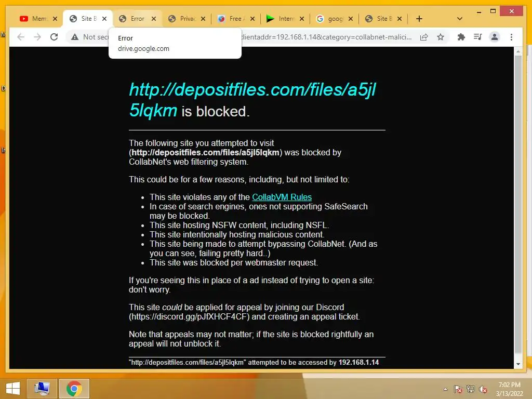Minimize the Chrome window
This screenshot has height=399, width=532.
[x=478, y=11]
